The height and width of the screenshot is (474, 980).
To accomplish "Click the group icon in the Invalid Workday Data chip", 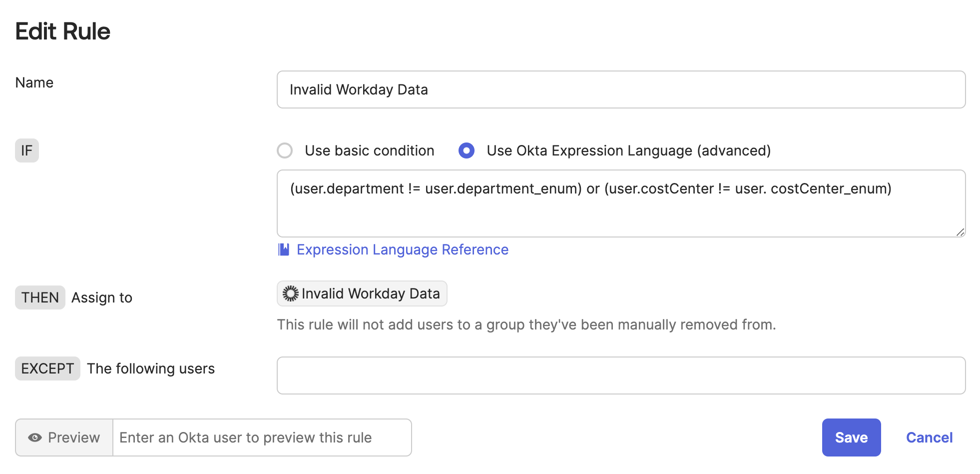I will [291, 293].
